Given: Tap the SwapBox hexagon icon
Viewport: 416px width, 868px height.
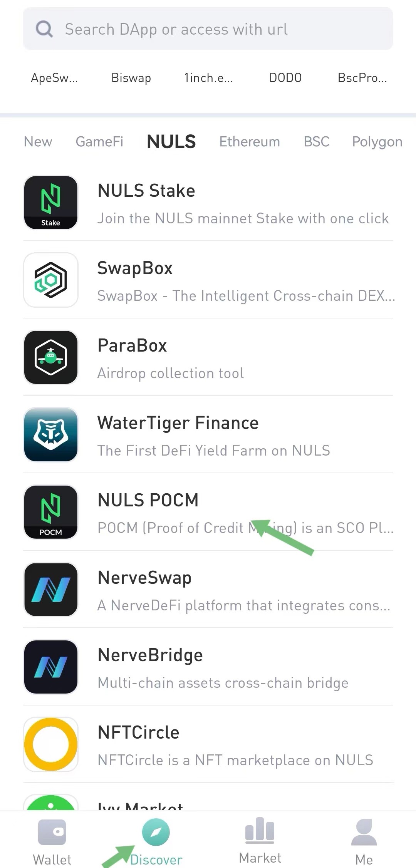Looking at the screenshot, I should tap(51, 280).
